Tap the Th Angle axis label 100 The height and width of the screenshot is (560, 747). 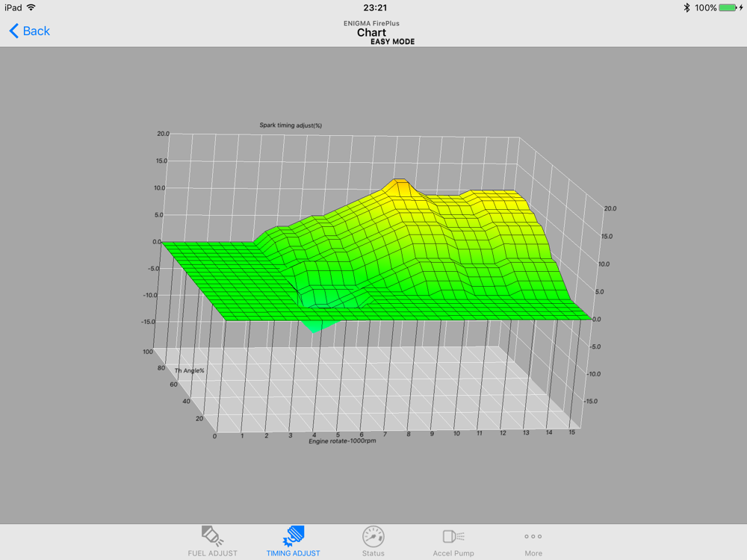[x=148, y=352]
